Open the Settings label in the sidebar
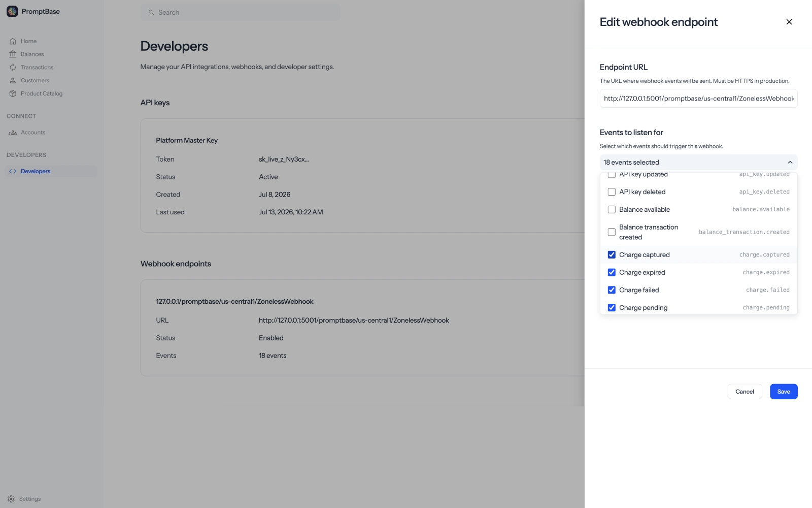812x508 pixels. click(x=30, y=499)
